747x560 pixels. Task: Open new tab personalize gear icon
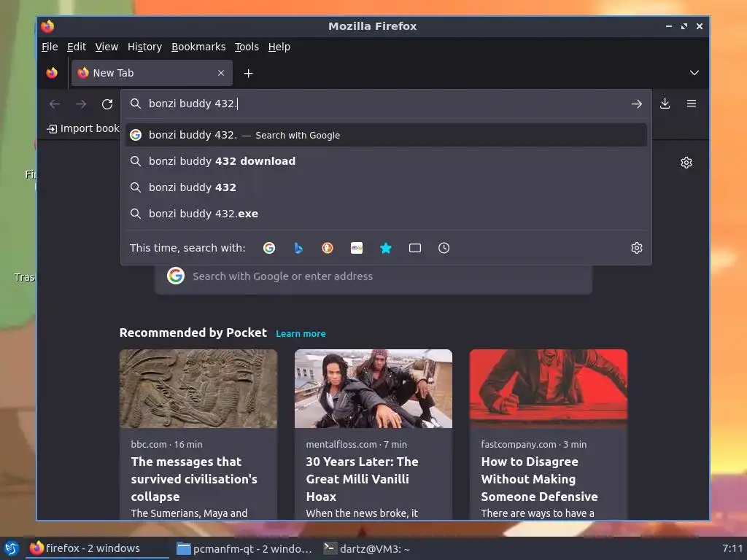686,163
